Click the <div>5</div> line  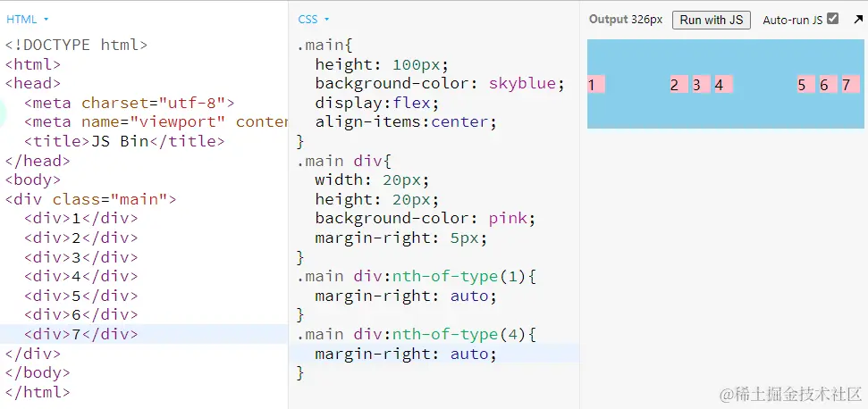click(x=80, y=296)
